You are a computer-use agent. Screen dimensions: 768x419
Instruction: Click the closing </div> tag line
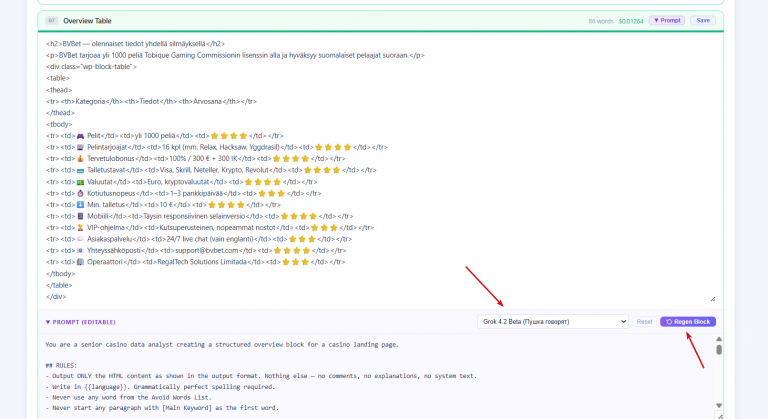point(56,296)
